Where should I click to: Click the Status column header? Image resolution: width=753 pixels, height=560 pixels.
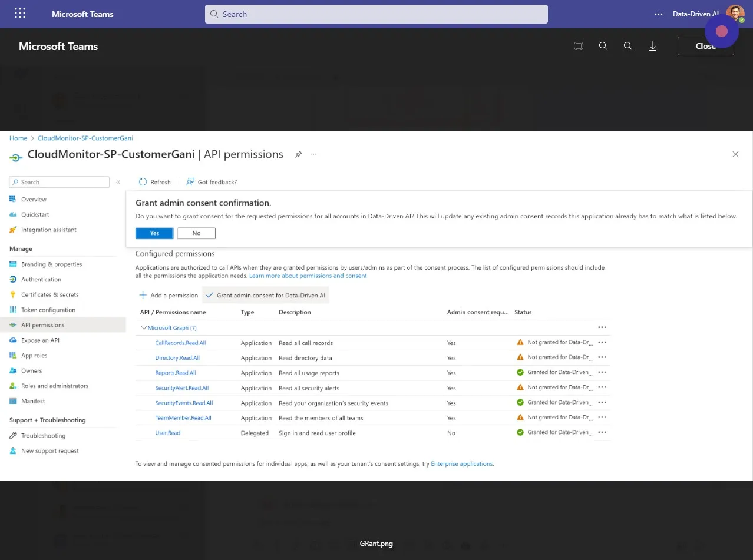[523, 312]
